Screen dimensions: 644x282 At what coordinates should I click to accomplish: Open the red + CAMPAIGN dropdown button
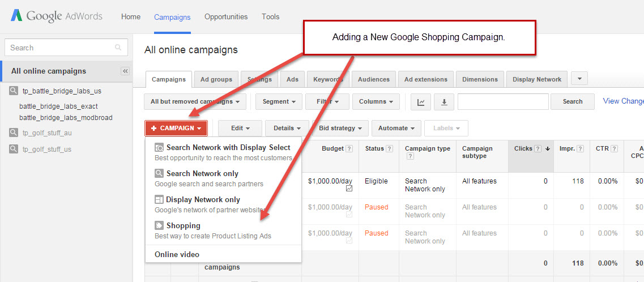[176, 128]
